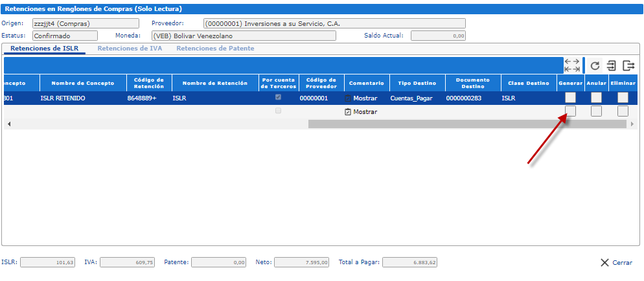
Task: Click the X icon next to Cerrar
Action: tap(604, 262)
